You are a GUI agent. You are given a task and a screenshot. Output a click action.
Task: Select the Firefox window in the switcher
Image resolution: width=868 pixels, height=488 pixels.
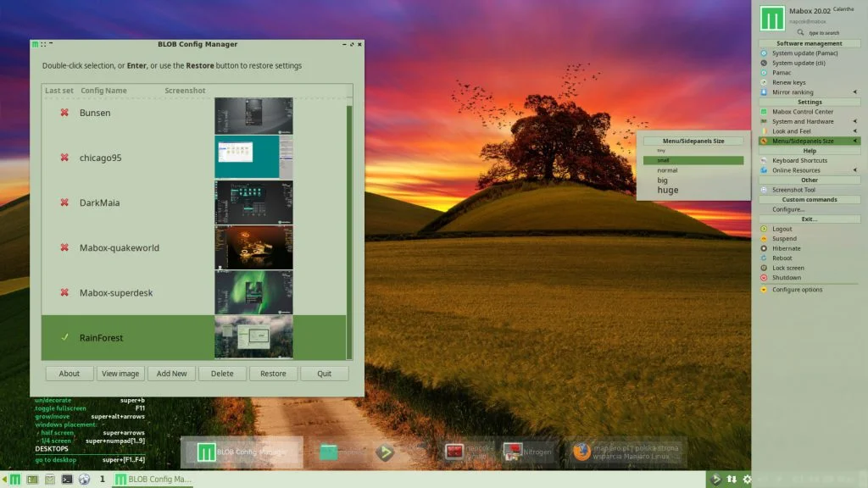pos(627,452)
